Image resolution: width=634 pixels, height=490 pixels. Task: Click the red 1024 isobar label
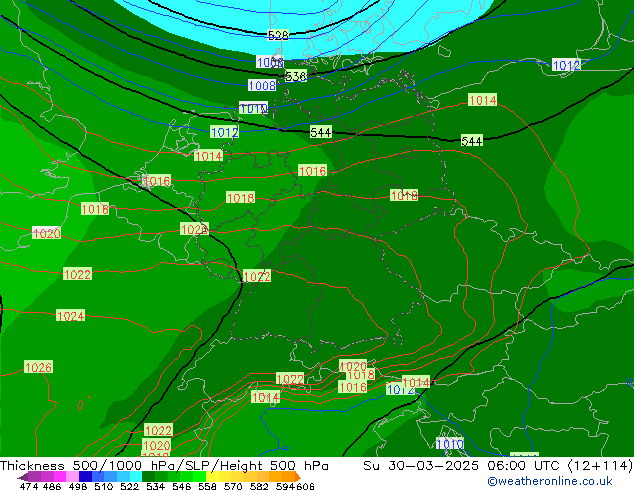point(70,316)
